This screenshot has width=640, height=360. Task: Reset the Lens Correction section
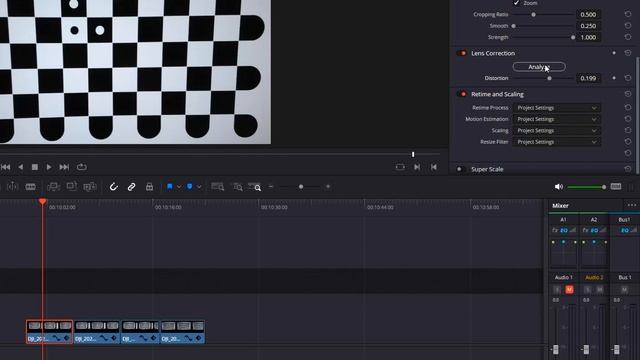click(x=628, y=53)
